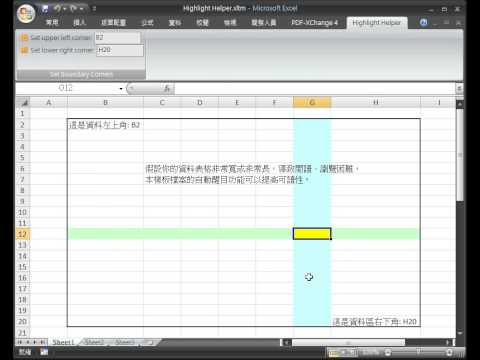Click the Set upper left corner button
The height and width of the screenshot is (360, 480).
56,37
